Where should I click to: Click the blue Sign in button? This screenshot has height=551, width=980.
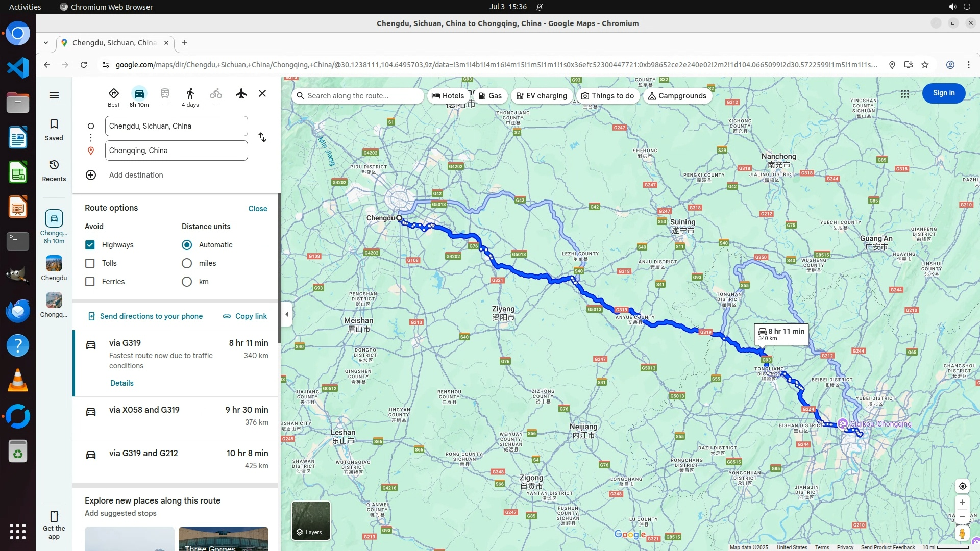(943, 93)
